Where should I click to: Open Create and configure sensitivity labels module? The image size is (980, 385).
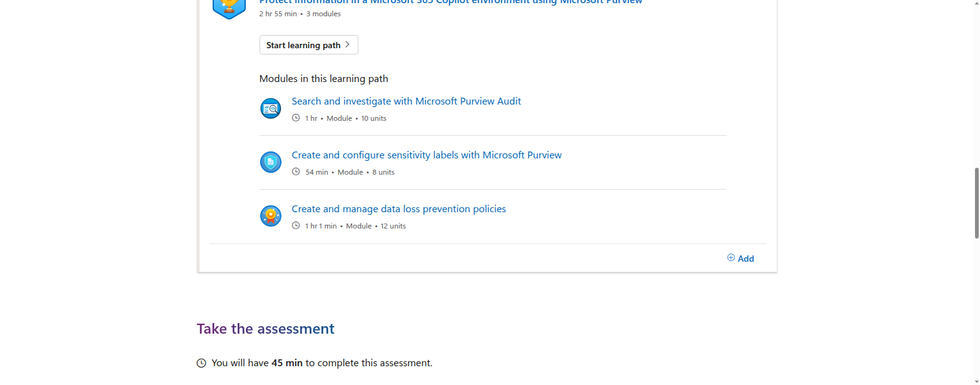click(427, 155)
